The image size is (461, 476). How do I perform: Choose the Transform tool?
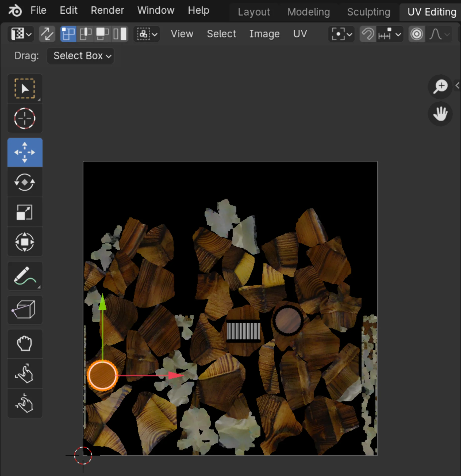coord(25,242)
